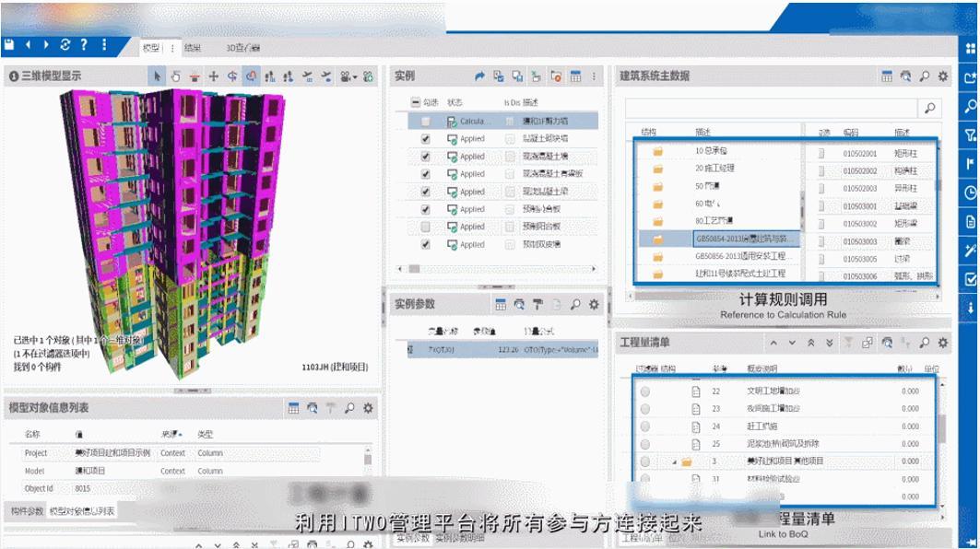The image size is (980, 549).
Task: Untick checkbox of 现浇混凝土有梁板 instance row
Action: click(x=426, y=173)
